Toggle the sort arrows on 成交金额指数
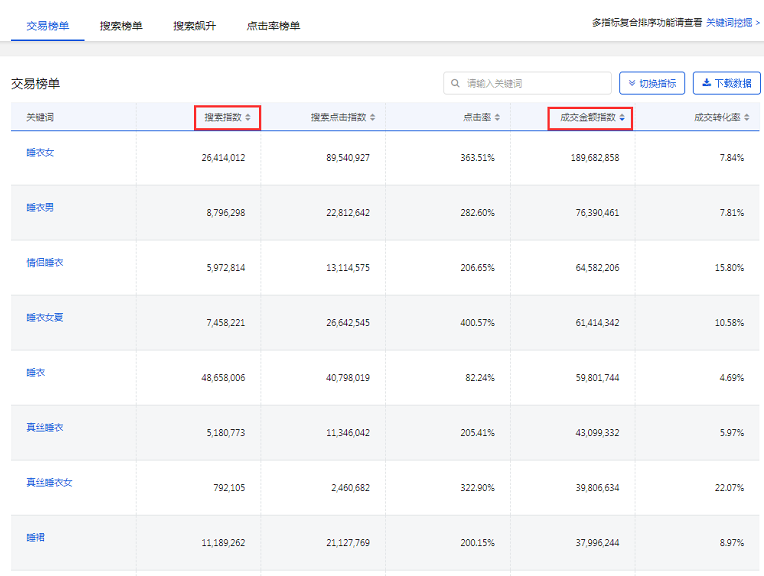The height and width of the screenshot is (576, 764). pyautogui.click(x=622, y=118)
